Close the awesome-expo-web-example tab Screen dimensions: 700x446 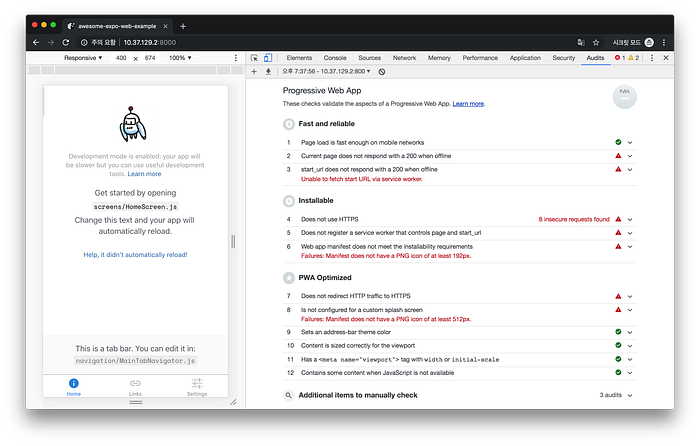coord(166,26)
